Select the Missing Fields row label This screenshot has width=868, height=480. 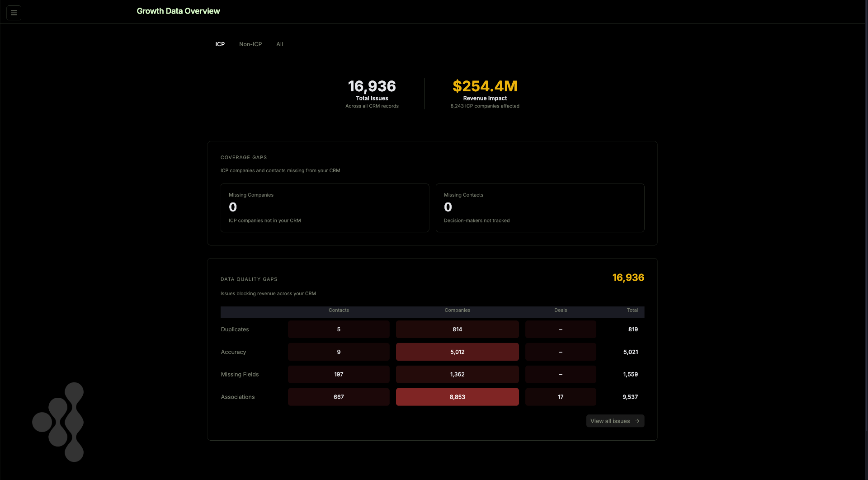[x=240, y=374]
